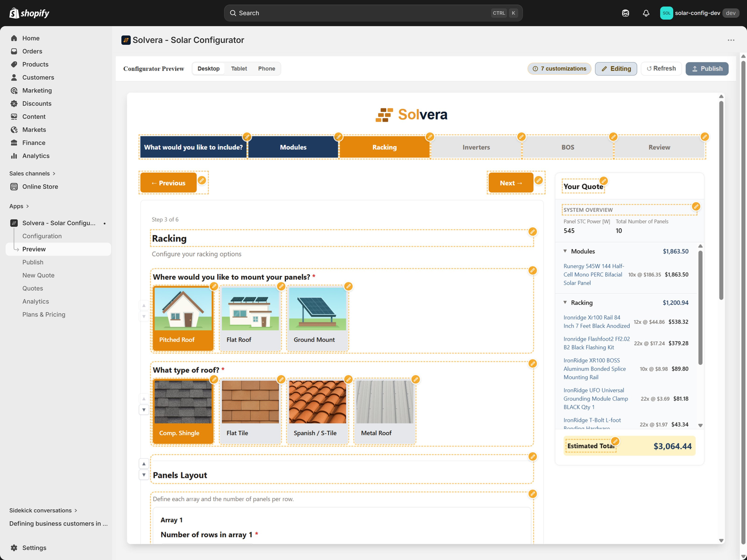The width and height of the screenshot is (747, 560).
Task: Select the Comp. Shingle roof type
Action: click(x=183, y=412)
